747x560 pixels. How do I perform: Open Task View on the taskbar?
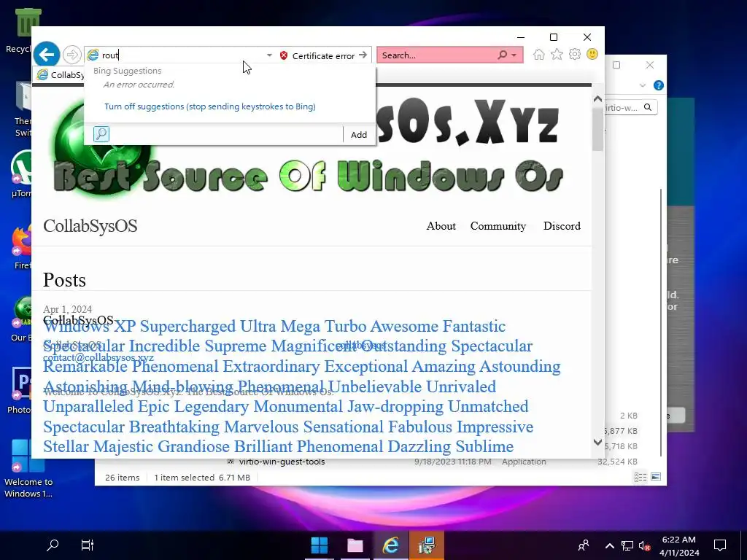[x=88, y=545]
